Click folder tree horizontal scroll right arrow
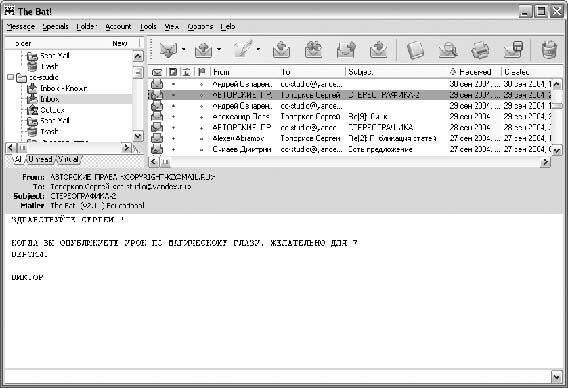Image resolution: width=568 pixels, height=388 pixels. pos(126,147)
